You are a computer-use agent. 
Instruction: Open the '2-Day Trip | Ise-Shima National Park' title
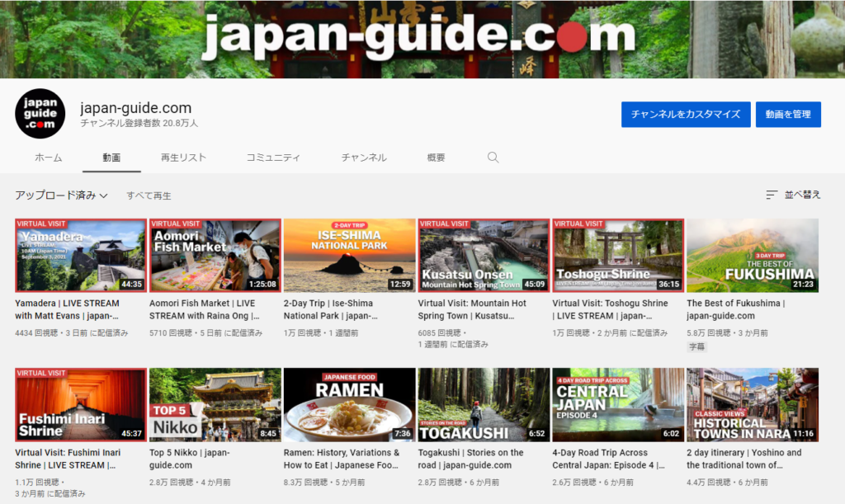pyautogui.click(x=330, y=309)
